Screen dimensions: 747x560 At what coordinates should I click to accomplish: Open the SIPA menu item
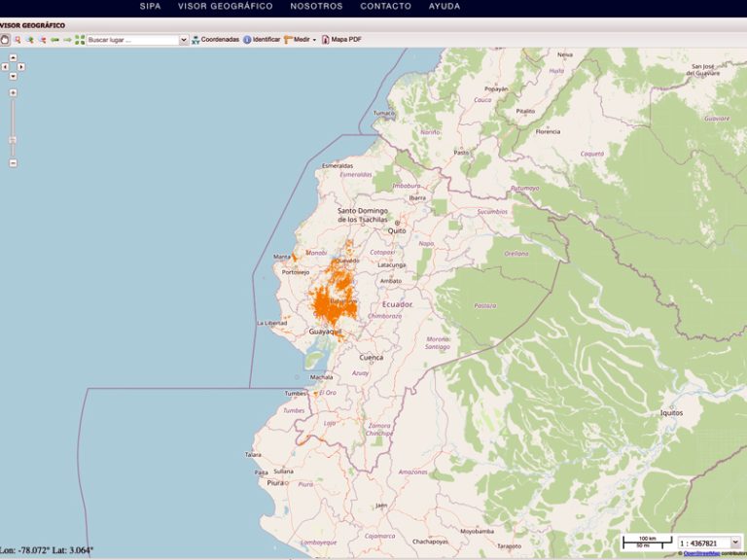150,6
